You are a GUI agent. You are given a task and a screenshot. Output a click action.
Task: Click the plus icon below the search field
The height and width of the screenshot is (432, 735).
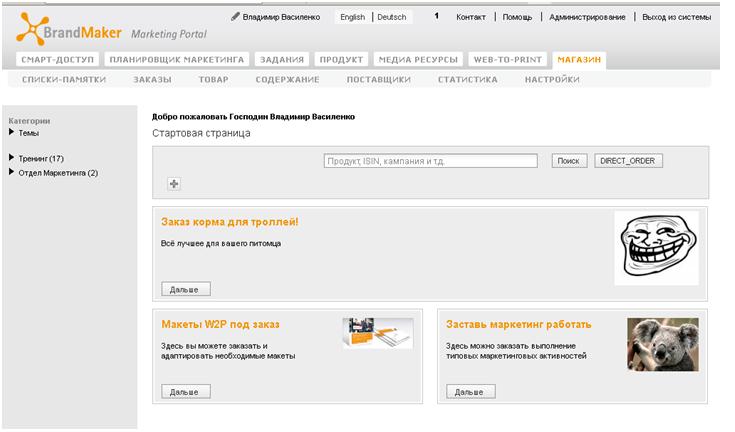pos(174,184)
